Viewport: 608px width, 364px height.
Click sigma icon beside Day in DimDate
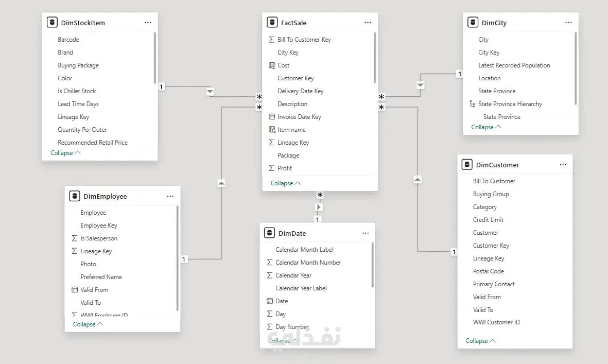tap(269, 314)
